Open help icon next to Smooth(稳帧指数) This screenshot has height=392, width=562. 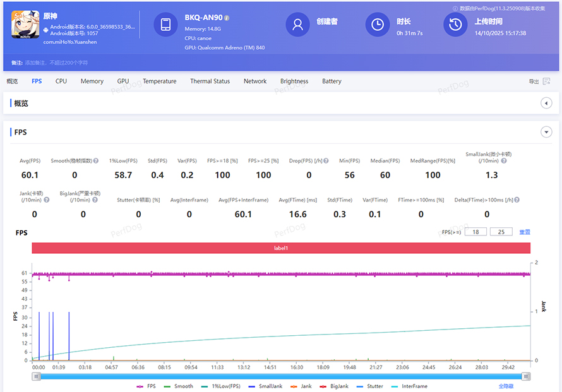coord(96,161)
